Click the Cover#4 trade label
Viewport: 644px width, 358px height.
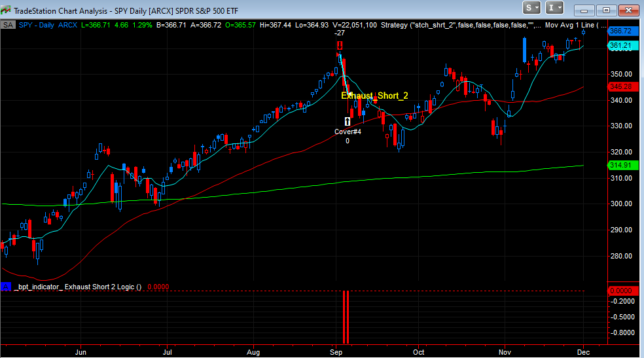(348, 132)
